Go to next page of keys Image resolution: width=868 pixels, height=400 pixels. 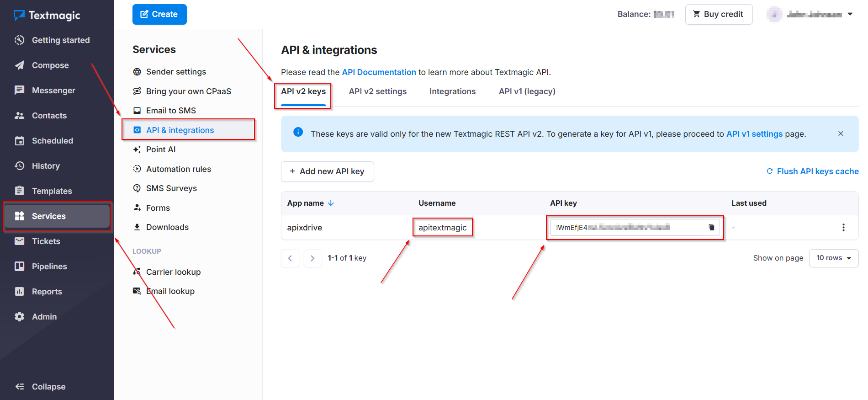click(312, 258)
